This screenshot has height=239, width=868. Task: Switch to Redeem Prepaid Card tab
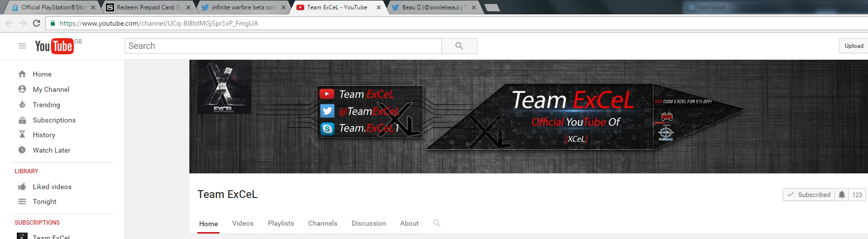148,7
